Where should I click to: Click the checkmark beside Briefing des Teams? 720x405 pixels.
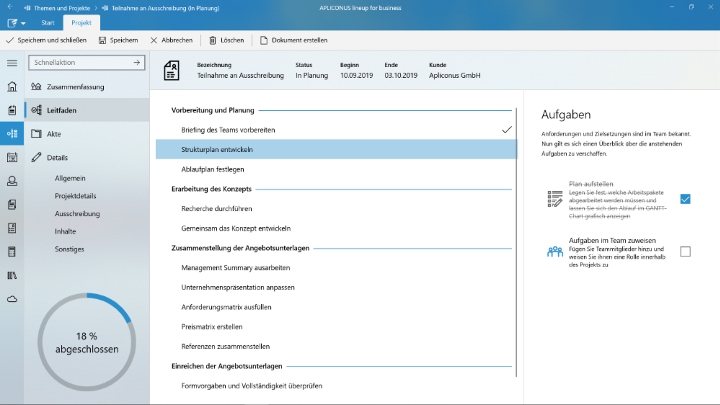[x=506, y=130]
